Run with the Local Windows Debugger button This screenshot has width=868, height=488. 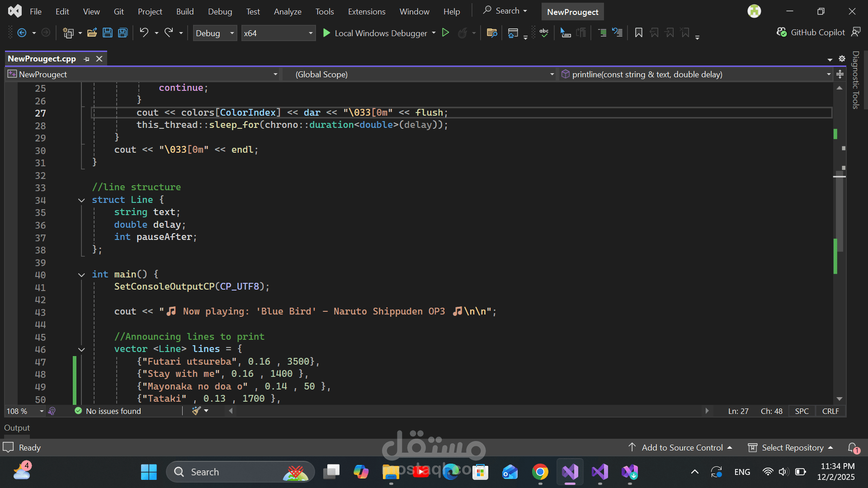[375, 33]
